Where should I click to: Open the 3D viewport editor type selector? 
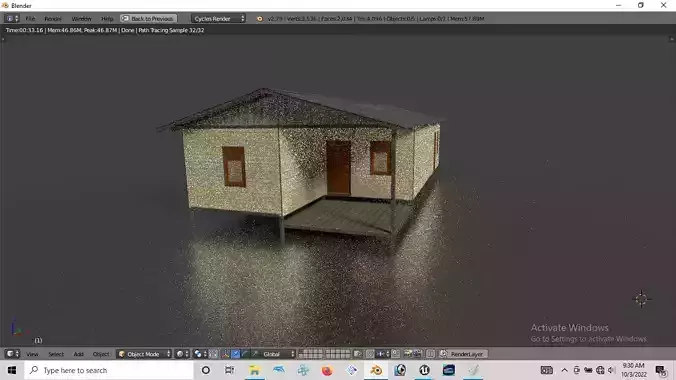pyautogui.click(x=12, y=354)
